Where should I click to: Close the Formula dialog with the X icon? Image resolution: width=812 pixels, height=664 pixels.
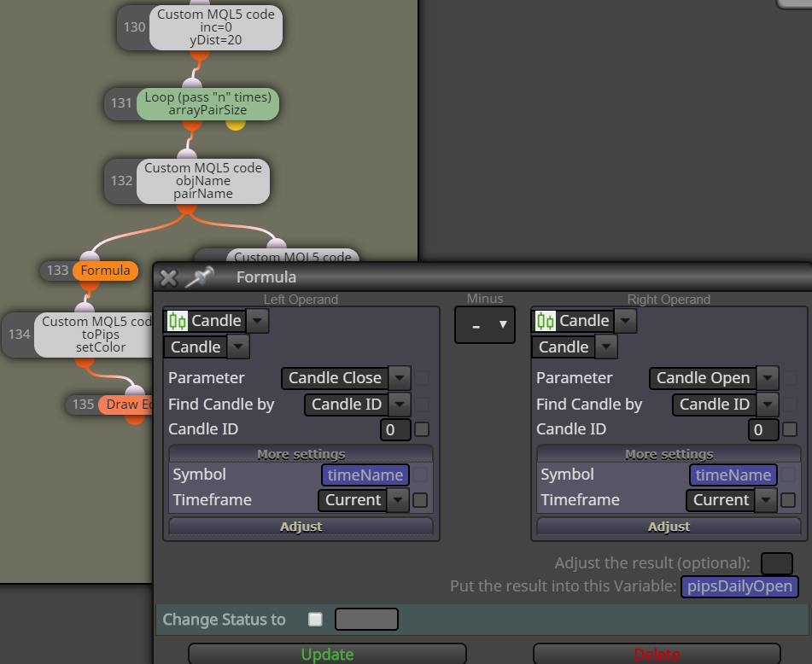[168, 278]
